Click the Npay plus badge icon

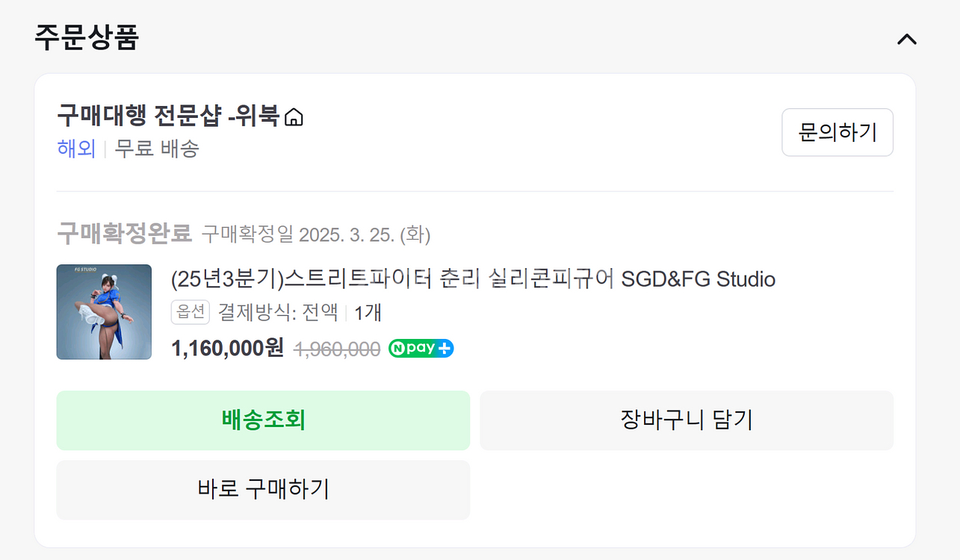point(421,348)
